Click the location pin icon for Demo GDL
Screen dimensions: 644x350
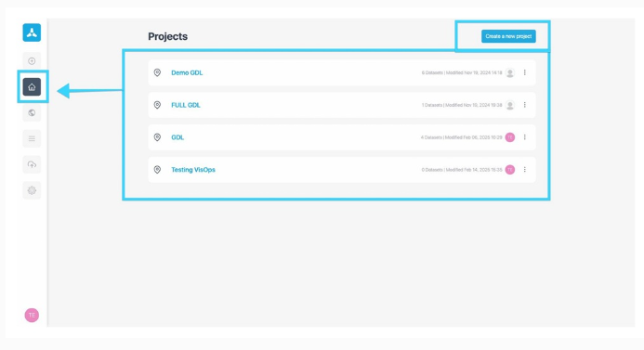click(x=157, y=72)
